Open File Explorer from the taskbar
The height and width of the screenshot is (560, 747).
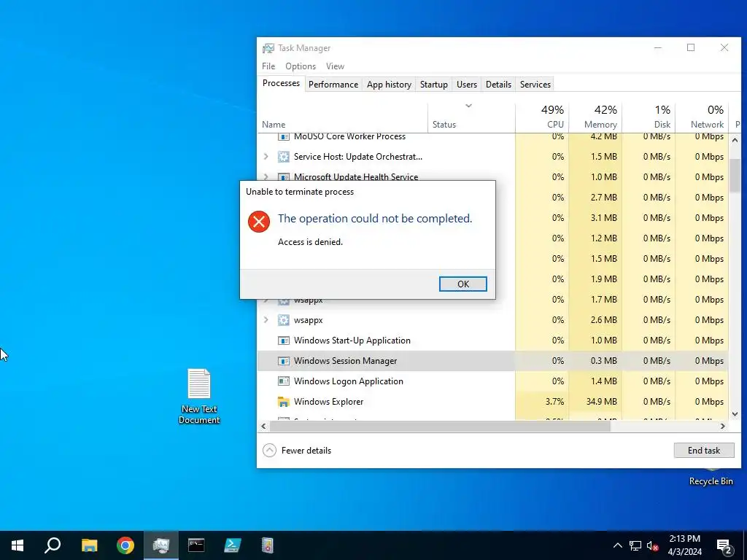coord(89,545)
